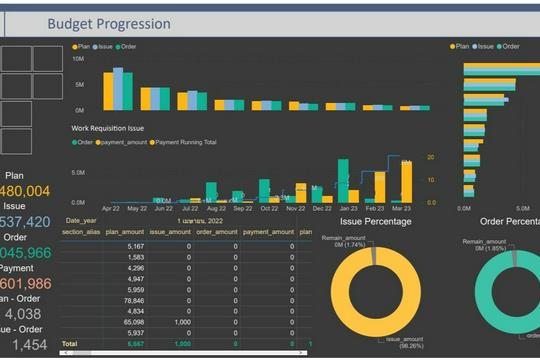Sort table by issue_amount column header

pos(170,232)
